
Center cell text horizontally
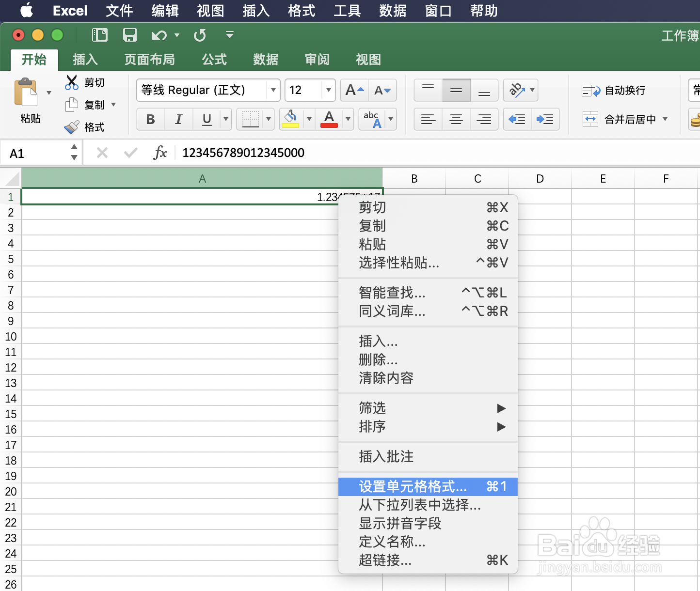pos(456,119)
